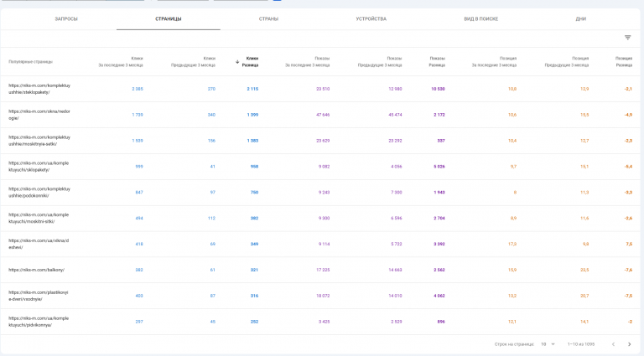Click impressions difference 4 062 in vxodnyie row
Image resolution: width=644 pixels, height=356 pixels.
click(x=439, y=296)
